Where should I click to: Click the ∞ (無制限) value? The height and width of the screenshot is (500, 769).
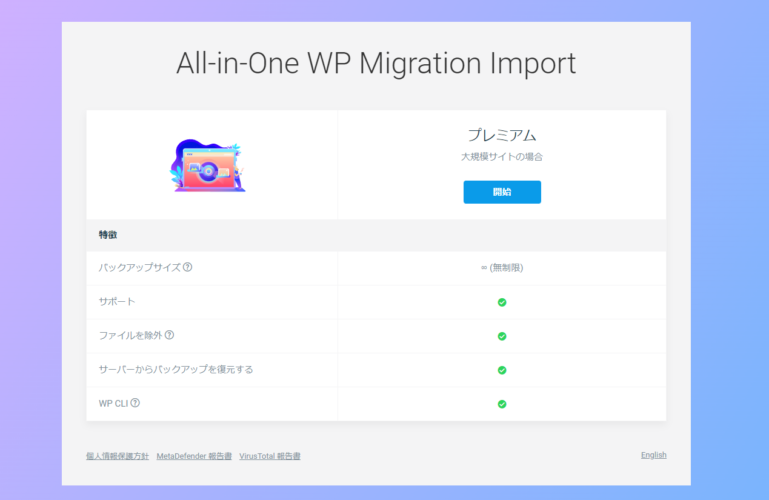[502, 268]
